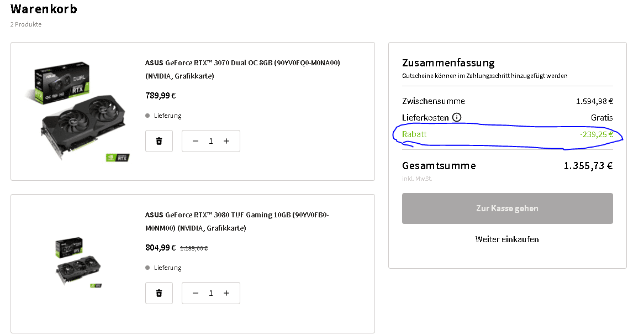Increase RTX 3080 quantity with plus
This screenshot has height=334, width=644.
click(226, 293)
